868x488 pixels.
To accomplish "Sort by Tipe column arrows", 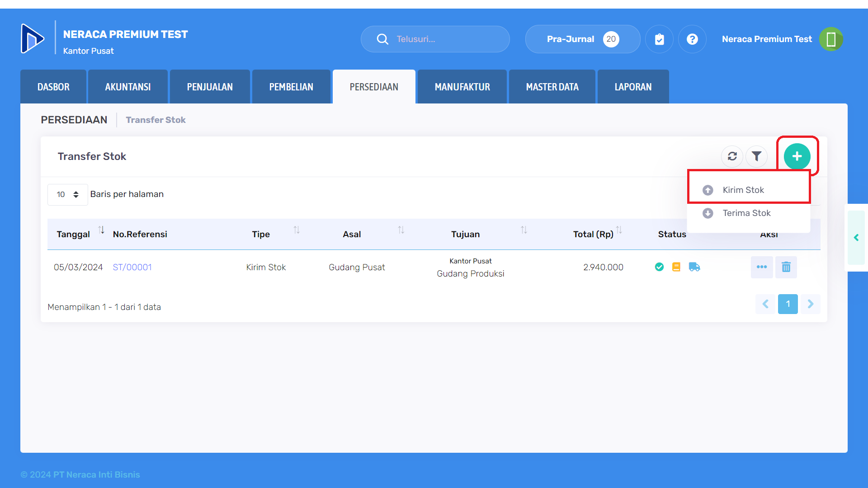I will [297, 230].
